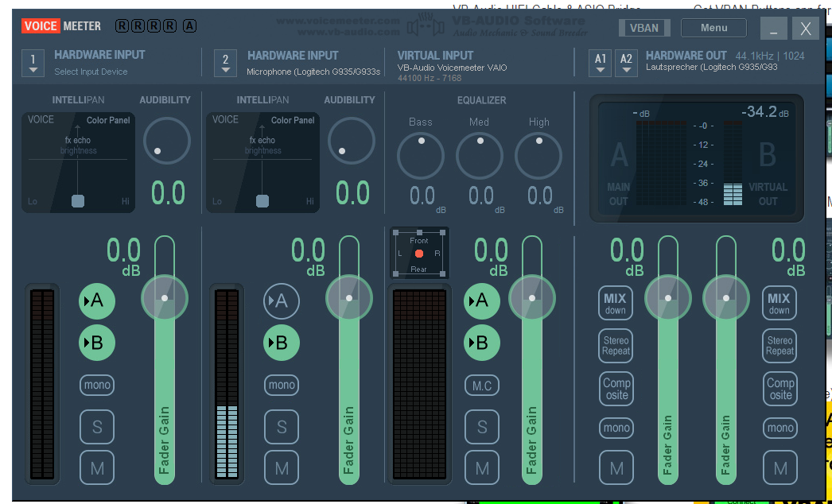Open www.voicemeeter.com link in header

338,21
